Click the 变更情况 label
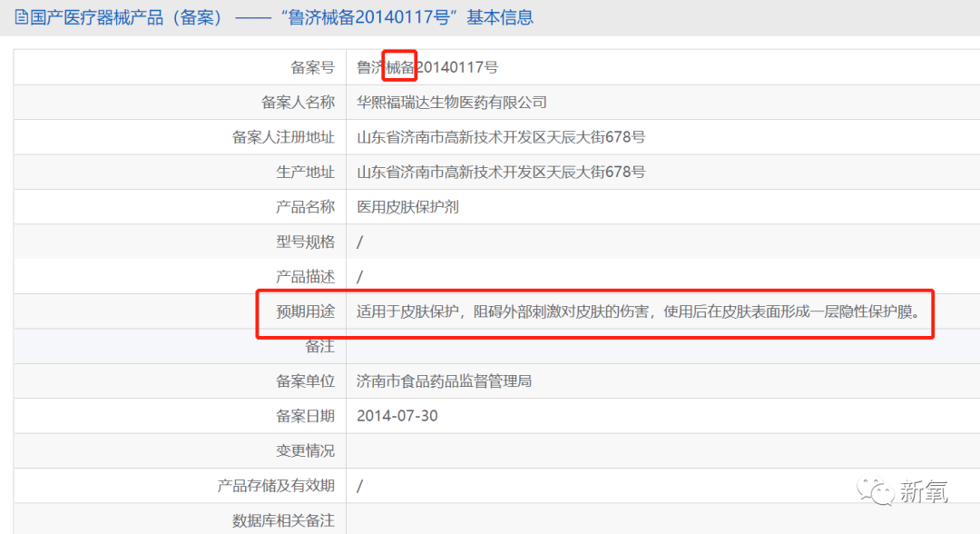The height and width of the screenshot is (534, 980). tap(306, 450)
